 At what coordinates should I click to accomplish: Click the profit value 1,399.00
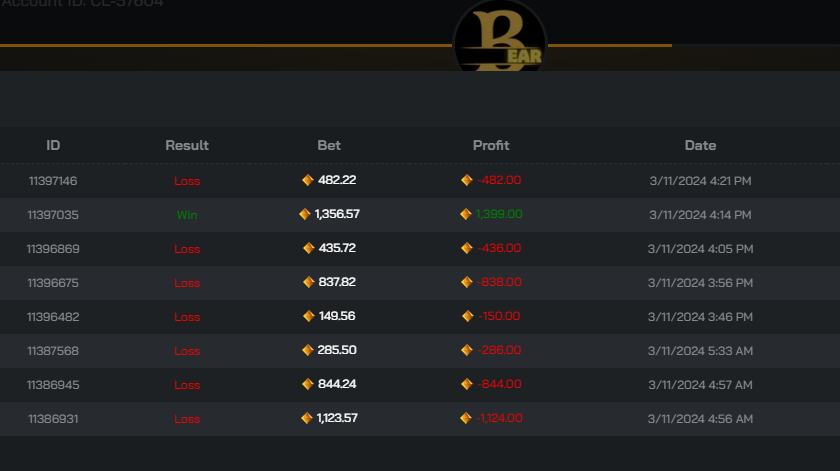tap(499, 214)
